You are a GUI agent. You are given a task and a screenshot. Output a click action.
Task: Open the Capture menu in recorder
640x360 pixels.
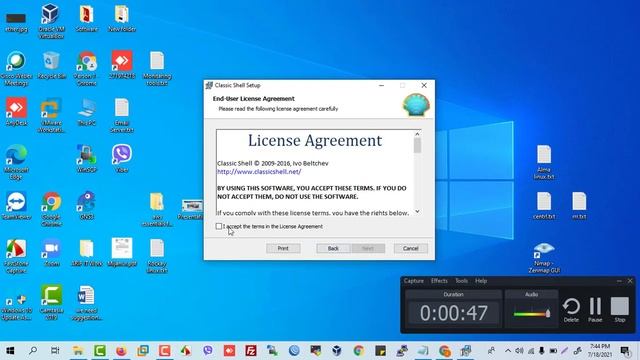[x=413, y=281]
